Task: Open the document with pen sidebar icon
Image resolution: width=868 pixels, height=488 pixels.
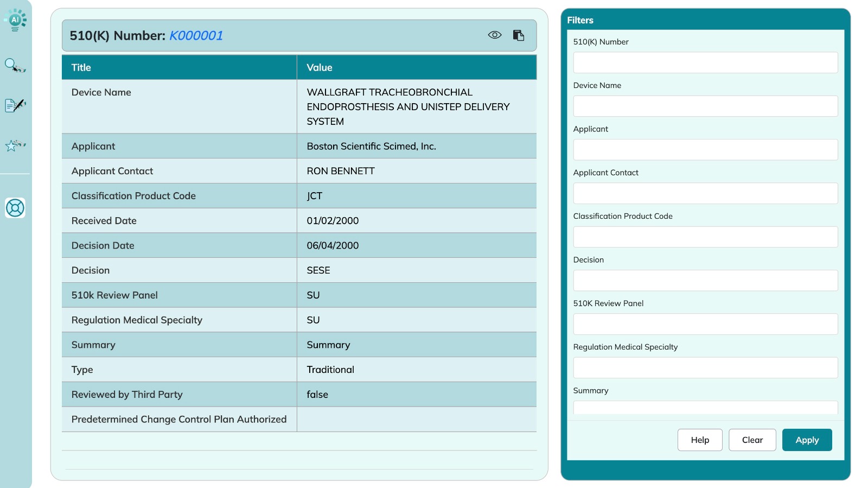Action: click(x=15, y=105)
